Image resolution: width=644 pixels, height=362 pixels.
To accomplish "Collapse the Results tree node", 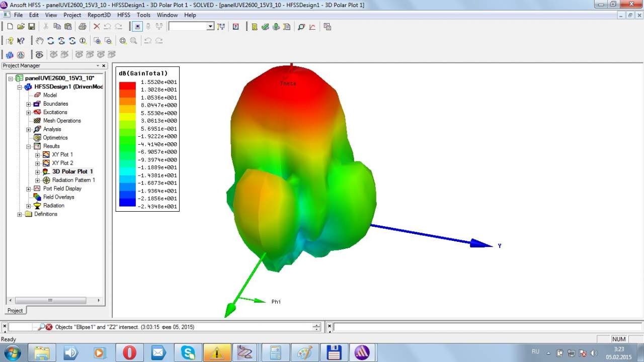I will 29,146.
